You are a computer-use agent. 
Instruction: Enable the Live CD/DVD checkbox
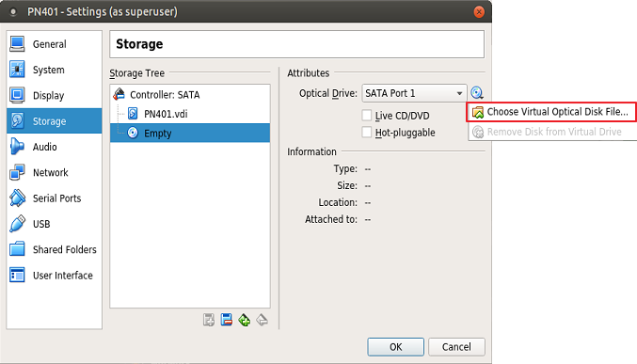366,116
